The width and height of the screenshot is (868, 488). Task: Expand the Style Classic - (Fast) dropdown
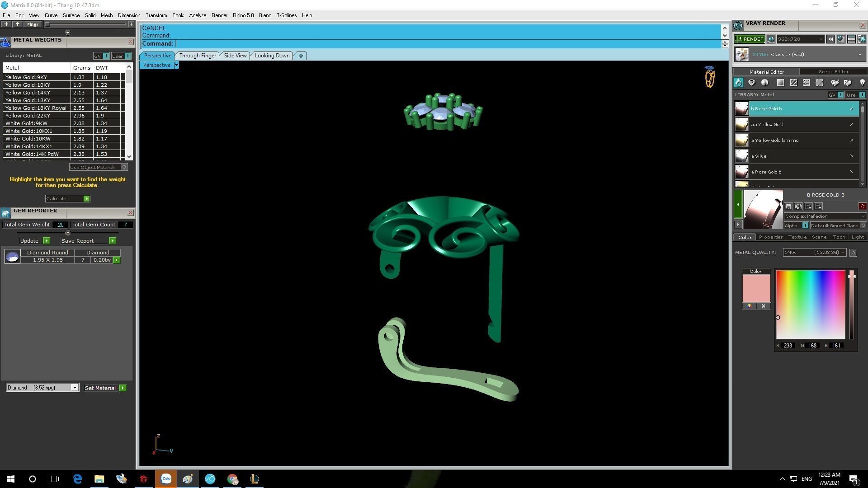pyautogui.click(x=859, y=55)
